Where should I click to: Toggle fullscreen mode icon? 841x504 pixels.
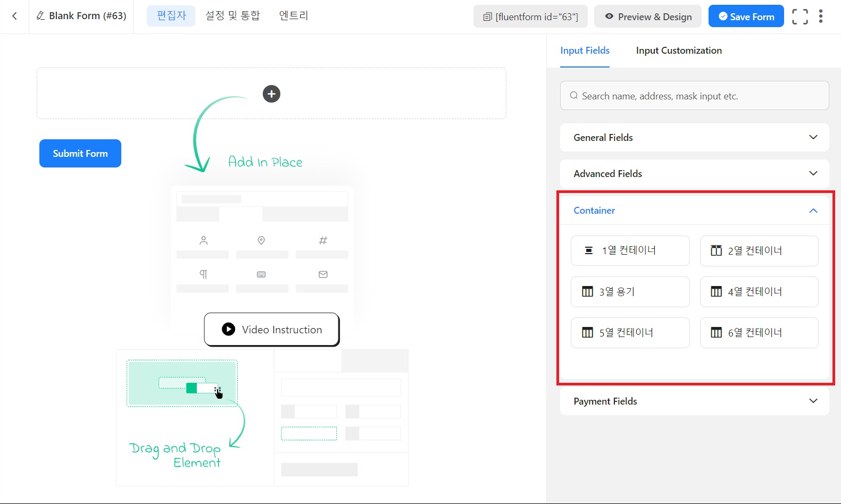[800, 16]
